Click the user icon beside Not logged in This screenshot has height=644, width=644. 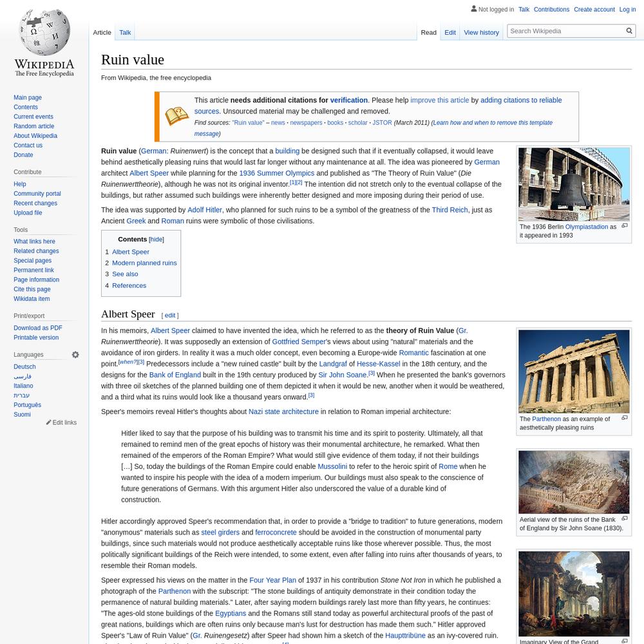(473, 8)
